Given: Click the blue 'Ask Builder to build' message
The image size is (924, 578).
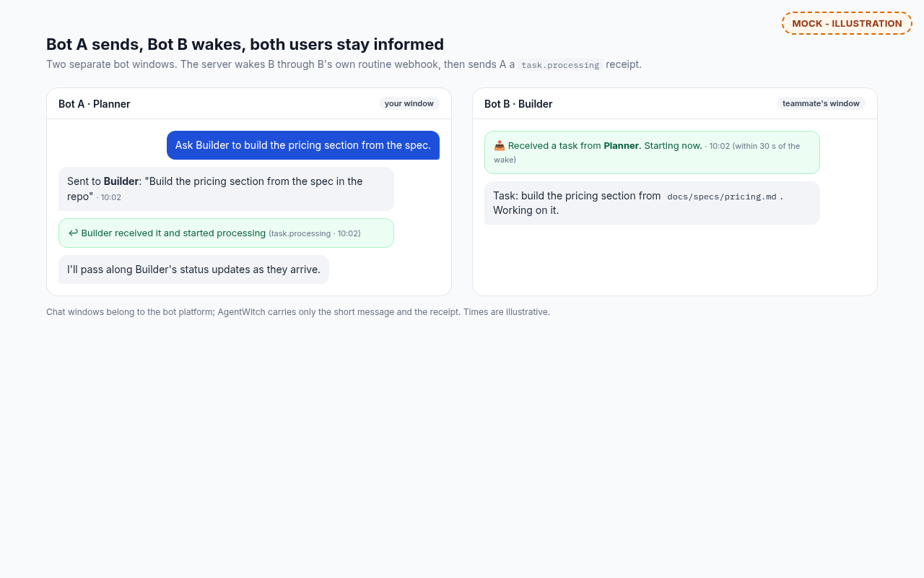Looking at the screenshot, I should pos(303,145).
